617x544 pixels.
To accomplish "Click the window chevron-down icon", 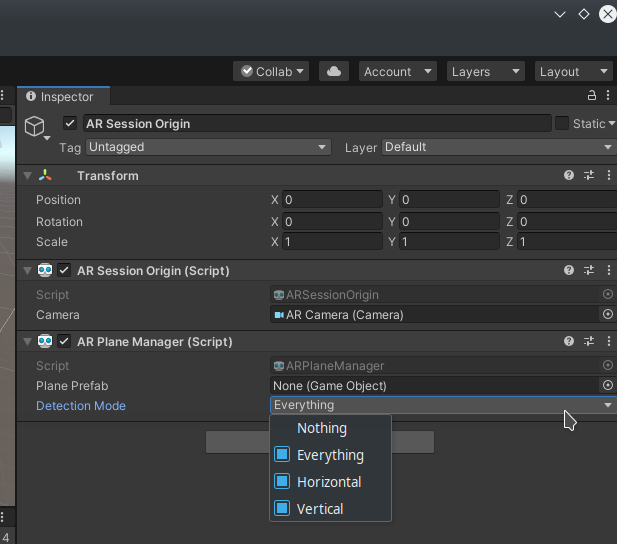I will pos(560,15).
